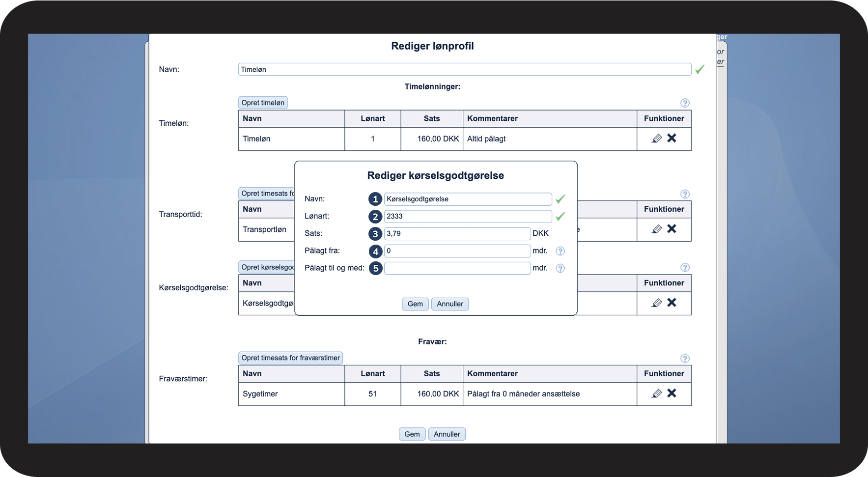Image resolution: width=868 pixels, height=477 pixels.
Task: Select the Lønart value 51 cell
Action: pyautogui.click(x=373, y=394)
